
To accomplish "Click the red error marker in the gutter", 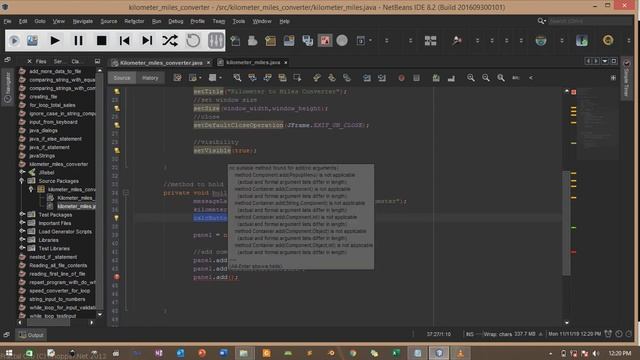I will (x=117, y=277).
